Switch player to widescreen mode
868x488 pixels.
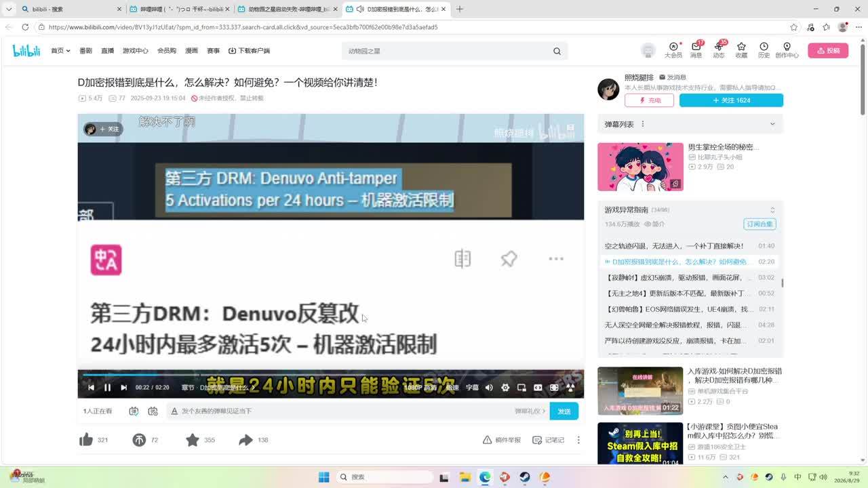538,388
